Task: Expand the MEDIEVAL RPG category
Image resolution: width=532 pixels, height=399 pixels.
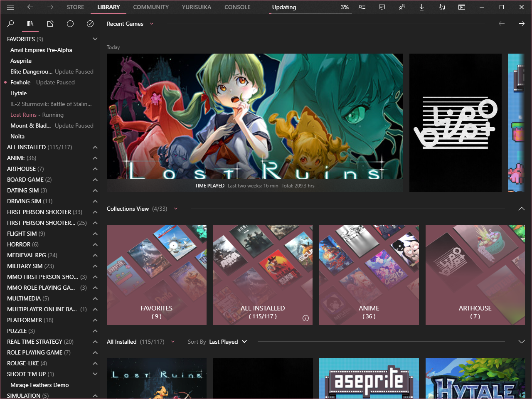Action: [95, 255]
